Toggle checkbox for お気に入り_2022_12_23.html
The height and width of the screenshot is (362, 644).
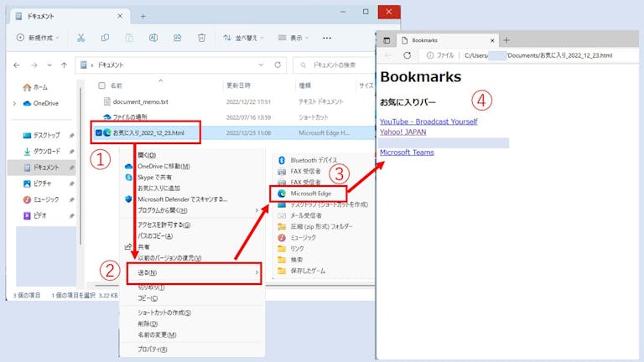pyautogui.click(x=99, y=132)
